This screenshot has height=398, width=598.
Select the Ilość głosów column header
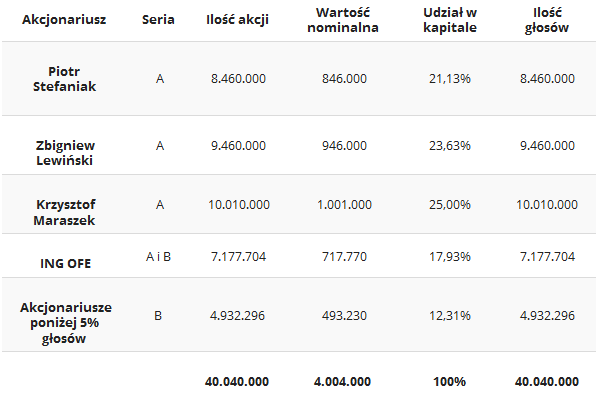click(x=547, y=20)
